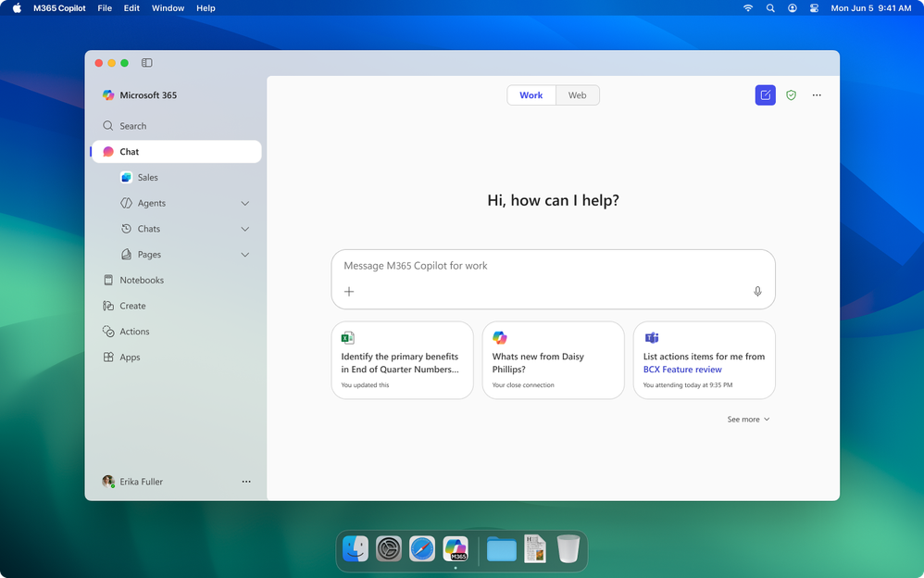
Task: Click the microphone icon in message box
Action: [757, 292]
